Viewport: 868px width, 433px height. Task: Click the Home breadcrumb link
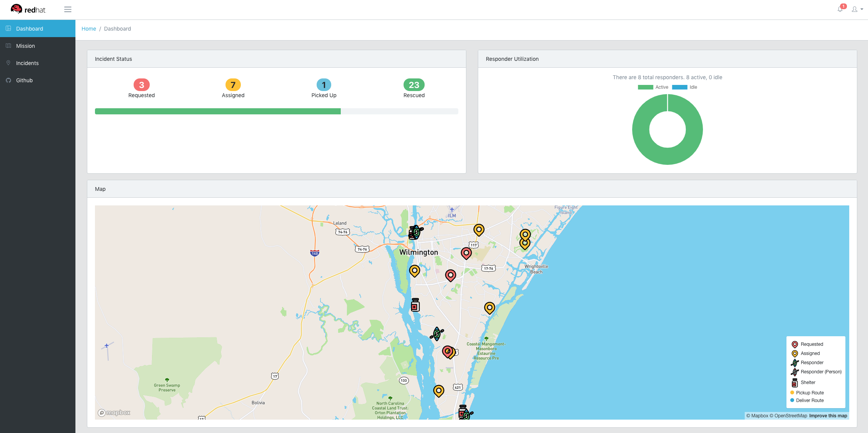[x=88, y=29]
